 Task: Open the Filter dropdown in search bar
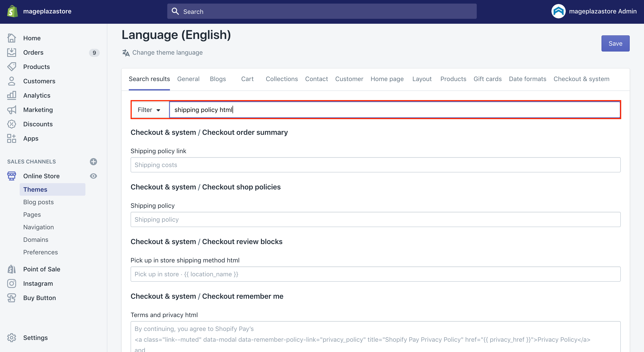point(149,110)
